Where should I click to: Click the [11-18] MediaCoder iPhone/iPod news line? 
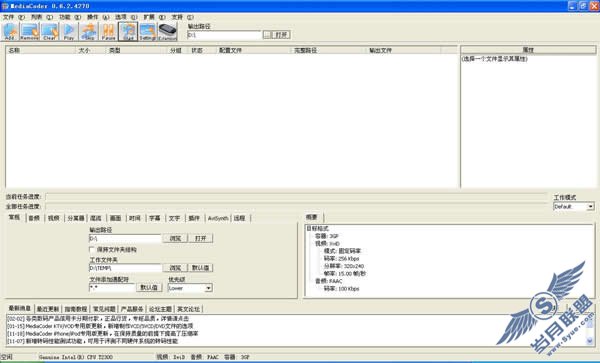pyautogui.click(x=103, y=334)
